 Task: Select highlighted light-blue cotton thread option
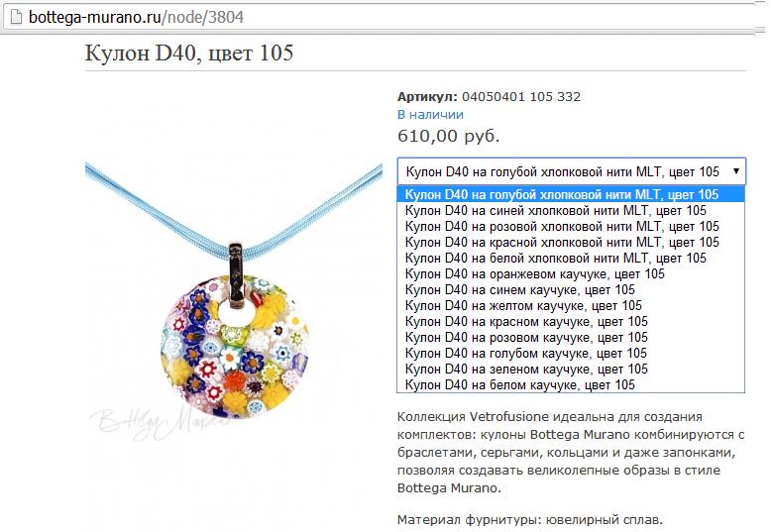pyautogui.click(x=571, y=194)
